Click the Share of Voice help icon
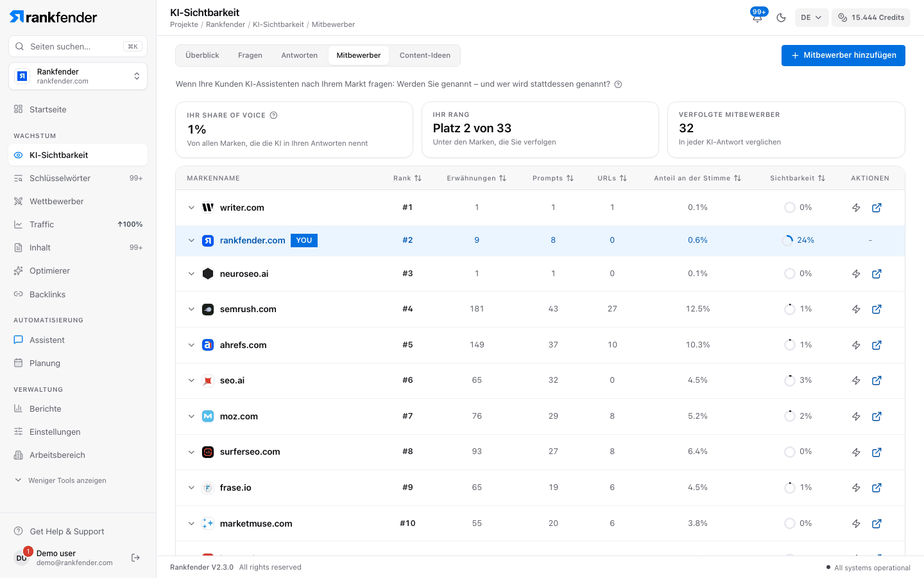Viewport: 924px width, 578px height. tap(273, 115)
